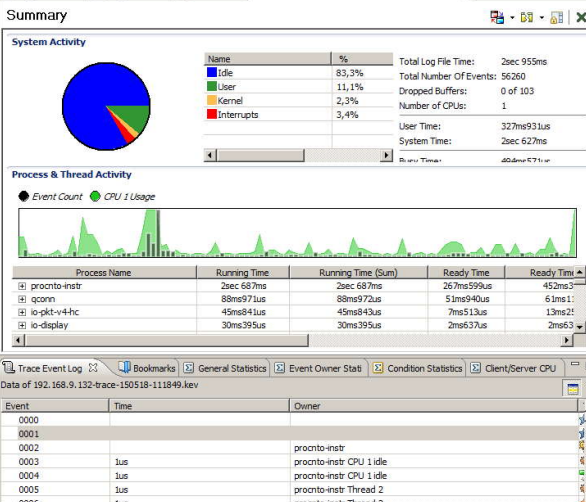The width and height of the screenshot is (586, 502).
Task: Expand the io-display process row
Action: tap(22, 325)
